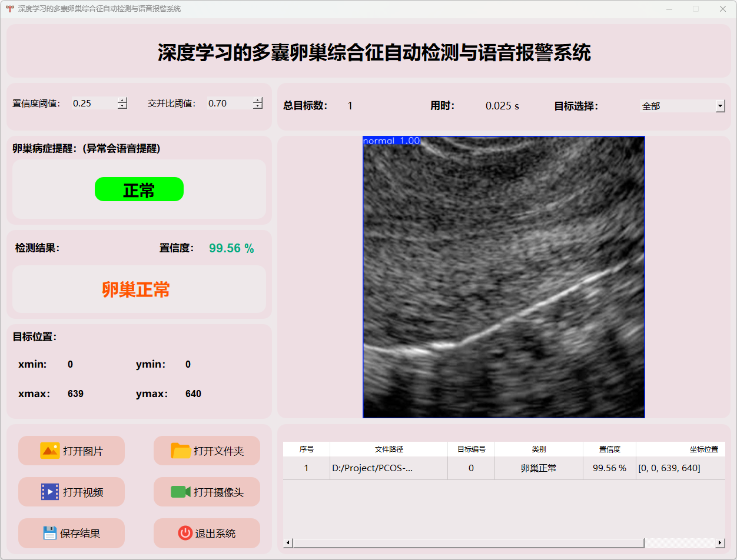Open the 目标选择 dropdown list
737x560 pixels.
click(720, 106)
